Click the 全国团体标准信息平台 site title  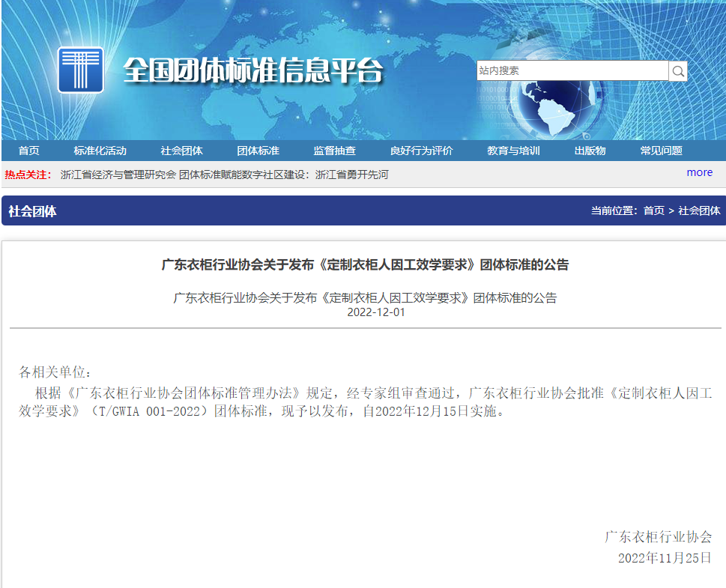point(253,70)
